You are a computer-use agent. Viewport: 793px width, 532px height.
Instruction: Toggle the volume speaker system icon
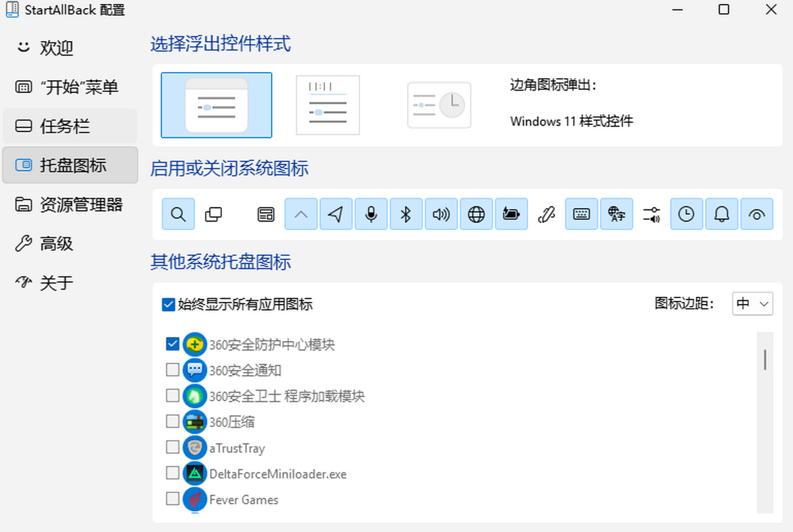(x=441, y=214)
